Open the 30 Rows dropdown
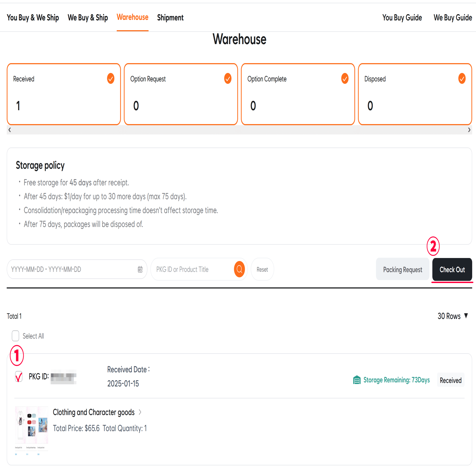476x476 pixels. pyautogui.click(x=452, y=316)
